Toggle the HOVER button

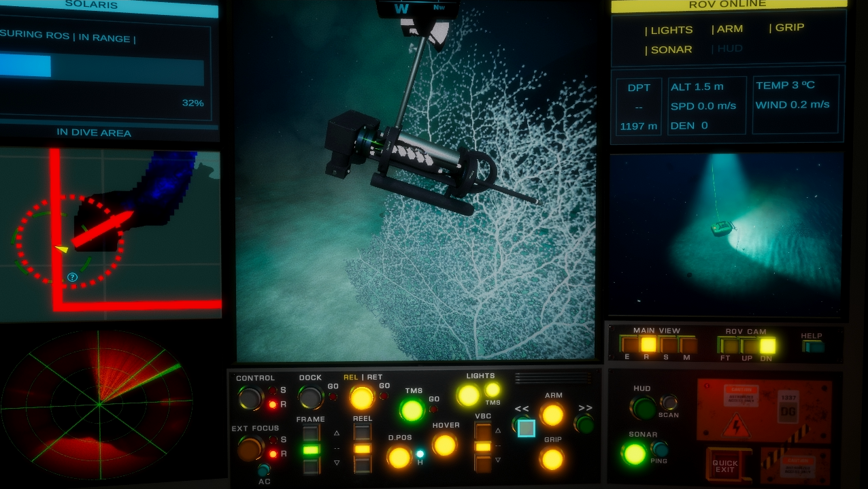point(445,445)
